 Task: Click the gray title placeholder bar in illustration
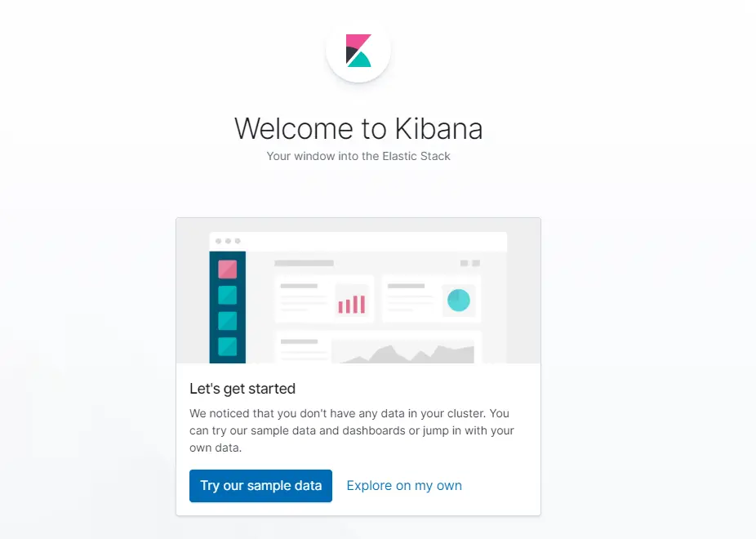tap(304, 263)
